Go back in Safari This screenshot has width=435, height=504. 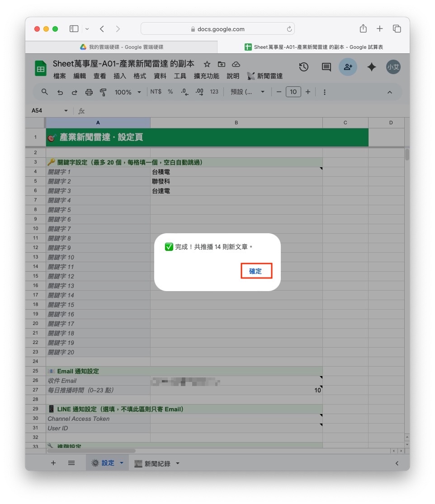point(102,29)
